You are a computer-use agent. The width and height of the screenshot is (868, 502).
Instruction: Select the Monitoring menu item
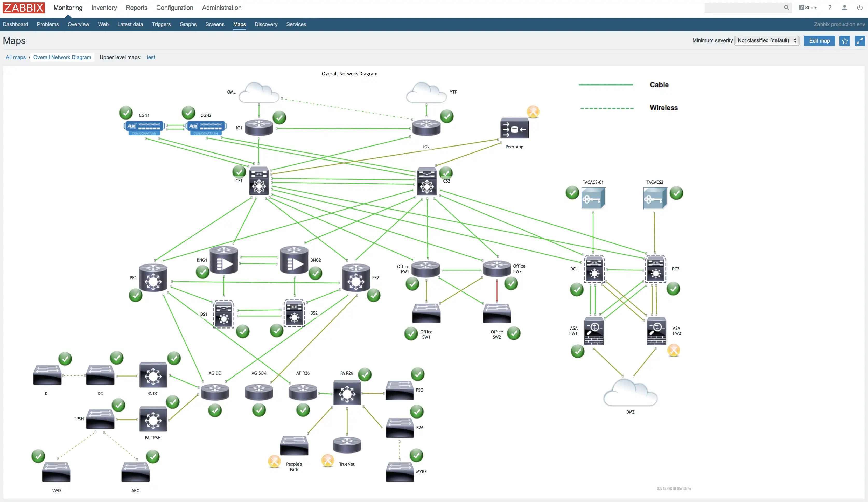point(67,7)
